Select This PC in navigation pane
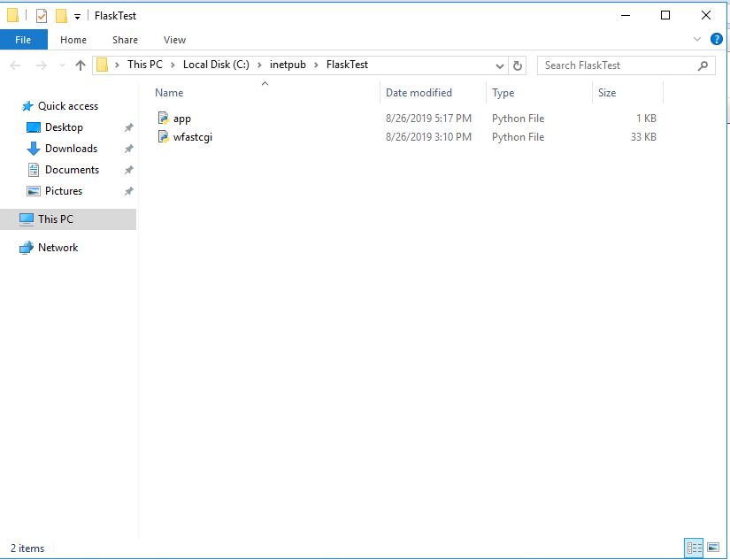This screenshot has width=730, height=560. coord(68,219)
